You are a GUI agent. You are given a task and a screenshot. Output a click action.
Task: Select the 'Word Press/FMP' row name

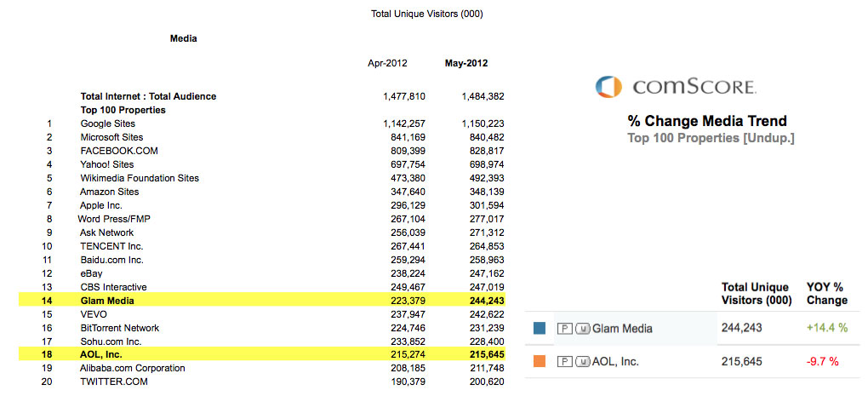pyautogui.click(x=114, y=219)
